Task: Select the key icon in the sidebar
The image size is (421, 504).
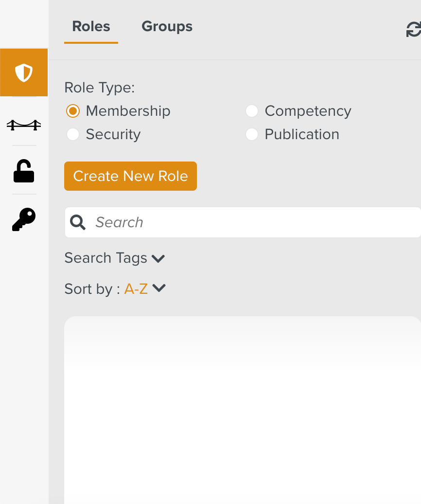Action: 24,219
